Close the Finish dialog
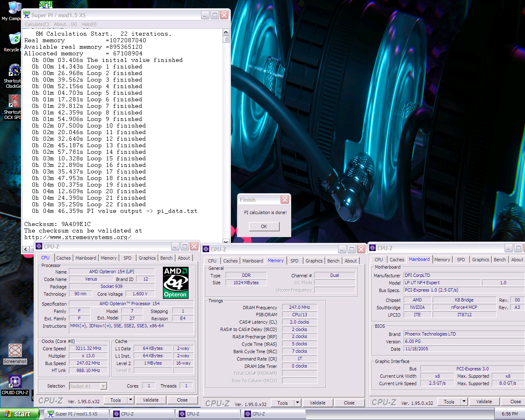 click(x=285, y=200)
